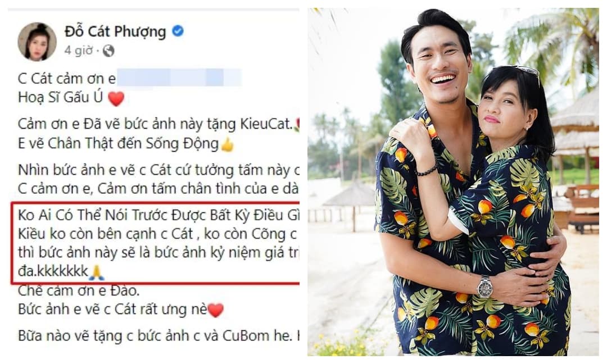Click the blurred tagged name after 'cảm ơn e'
The width and height of the screenshot is (607, 364).
(179, 78)
